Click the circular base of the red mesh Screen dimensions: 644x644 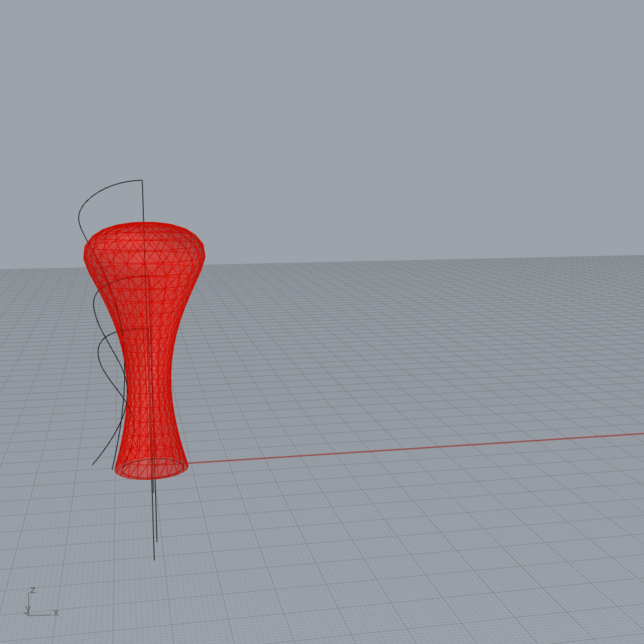coord(151,468)
